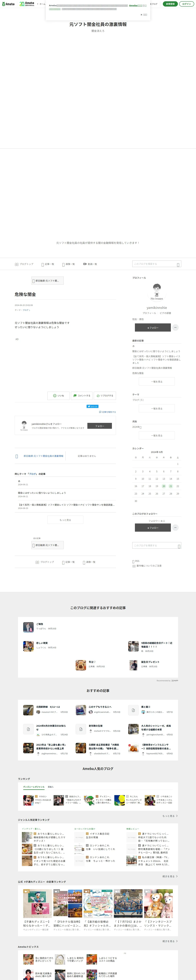Select calendar date 20 in June 2024
Screen dimensions: 196x980
tap(164, 486)
